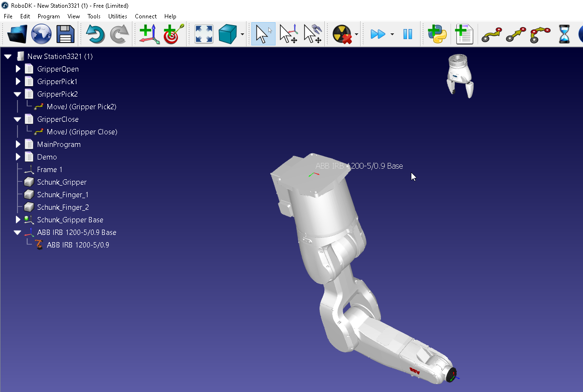Activate the move reference frames tool
The width and height of the screenshot is (583, 392).
pyautogui.click(x=289, y=34)
